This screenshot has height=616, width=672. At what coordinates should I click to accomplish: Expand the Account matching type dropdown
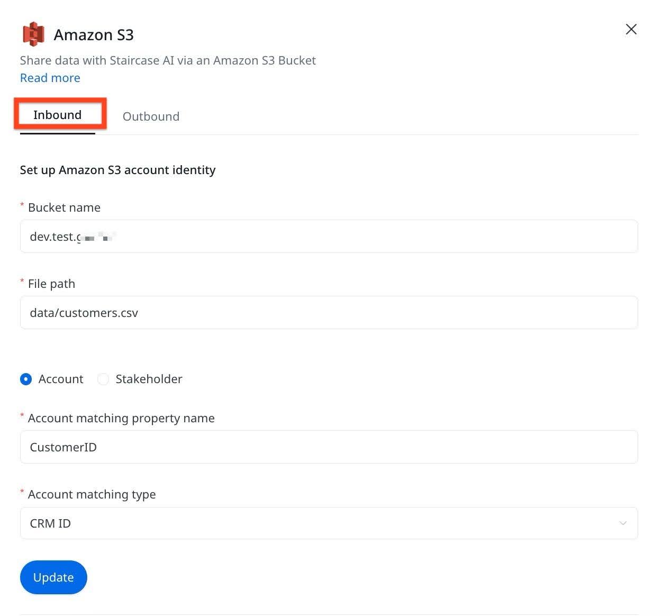click(x=329, y=523)
